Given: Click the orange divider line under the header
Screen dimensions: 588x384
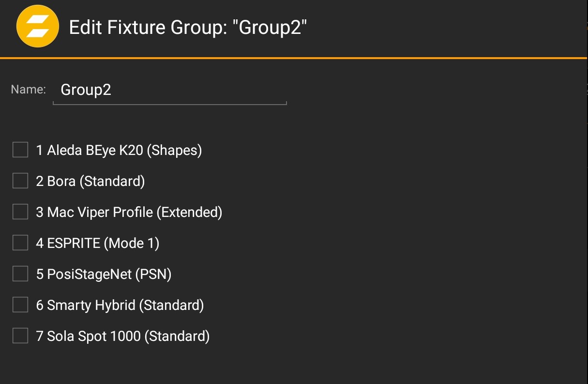Looking at the screenshot, I should click(293, 58).
